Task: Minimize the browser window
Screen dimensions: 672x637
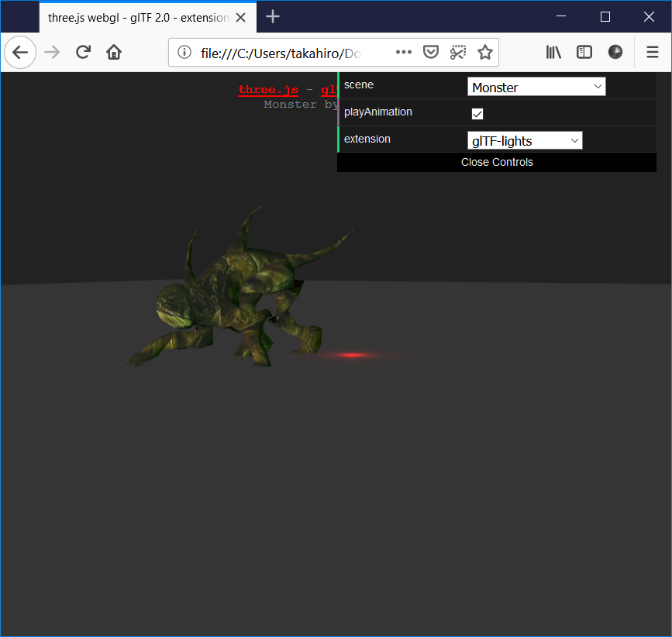Action: 561,16
